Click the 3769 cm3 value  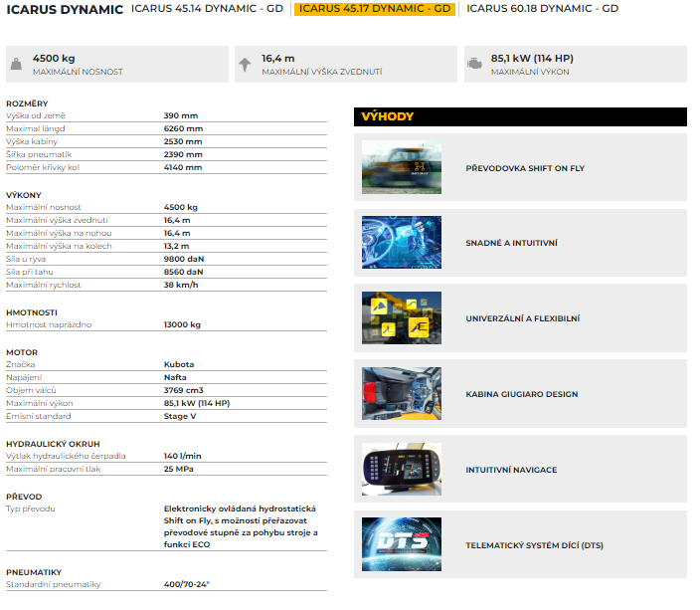(183, 390)
